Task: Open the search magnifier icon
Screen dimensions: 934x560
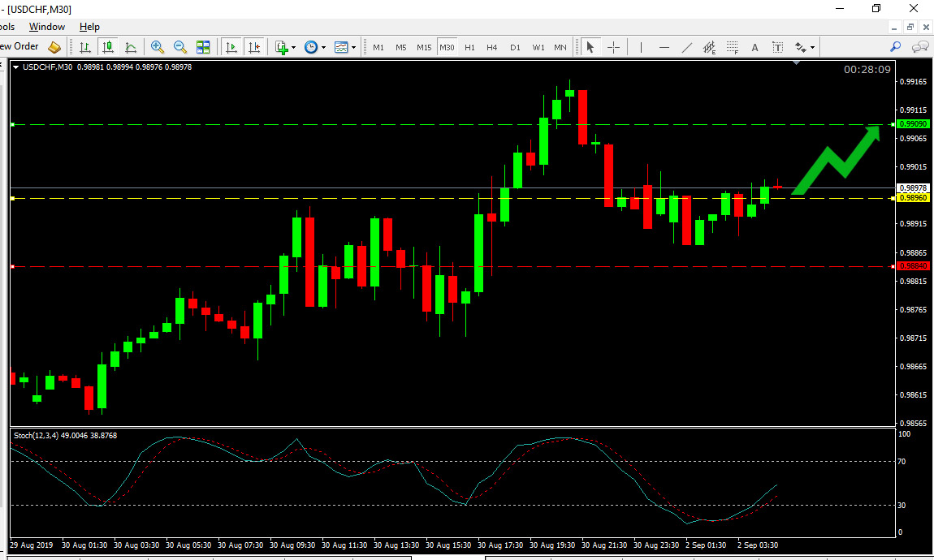Action: pyautogui.click(x=895, y=46)
